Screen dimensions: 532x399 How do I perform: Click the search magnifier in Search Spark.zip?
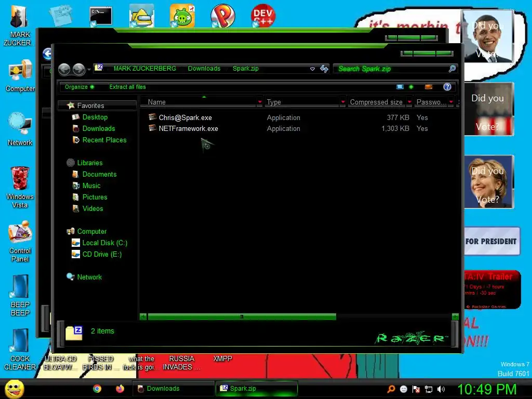(452, 69)
